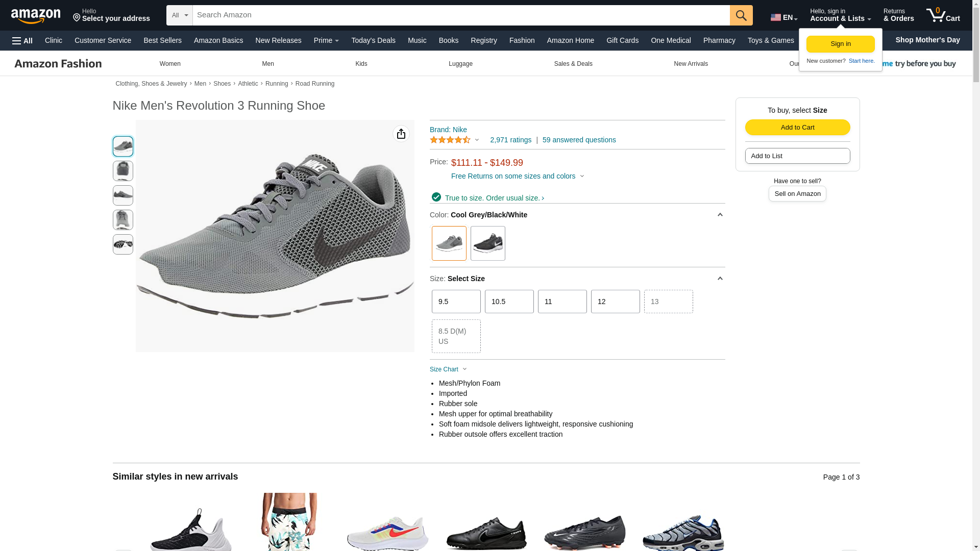Select the second product thumbnail image

(123, 171)
